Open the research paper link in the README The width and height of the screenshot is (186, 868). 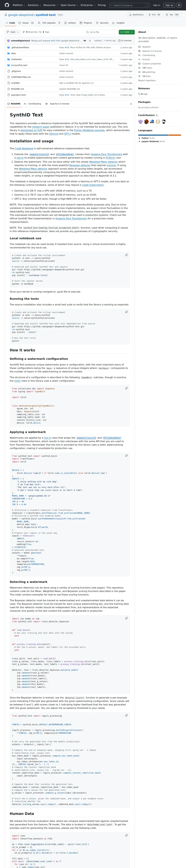(x=41, y=127)
